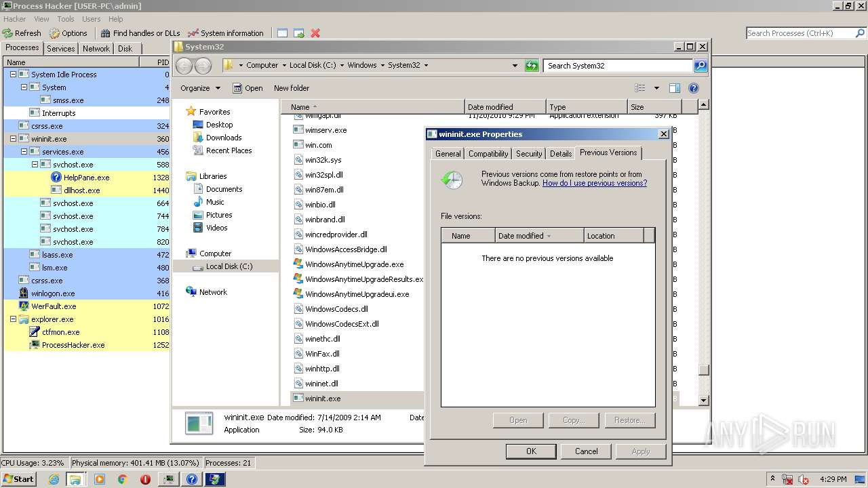
Task: Open Opera from taskbar
Action: click(145, 479)
